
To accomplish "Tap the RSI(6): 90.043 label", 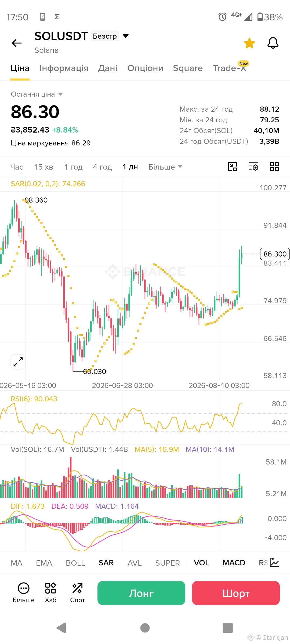I will tap(34, 399).
